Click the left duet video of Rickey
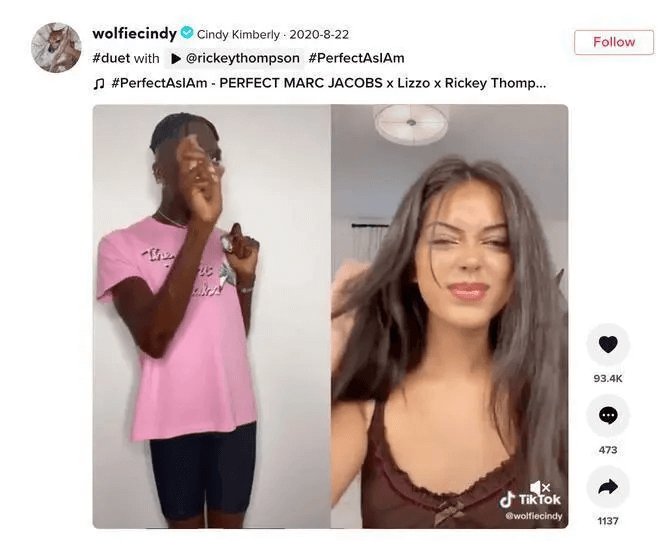 pyautogui.click(x=212, y=316)
